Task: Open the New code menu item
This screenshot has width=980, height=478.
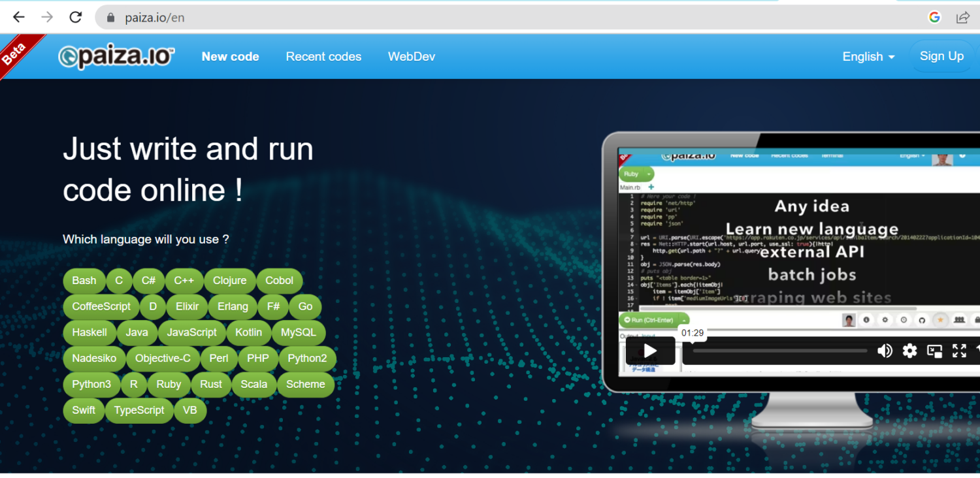Action: pyautogui.click(x=230, y=57)
